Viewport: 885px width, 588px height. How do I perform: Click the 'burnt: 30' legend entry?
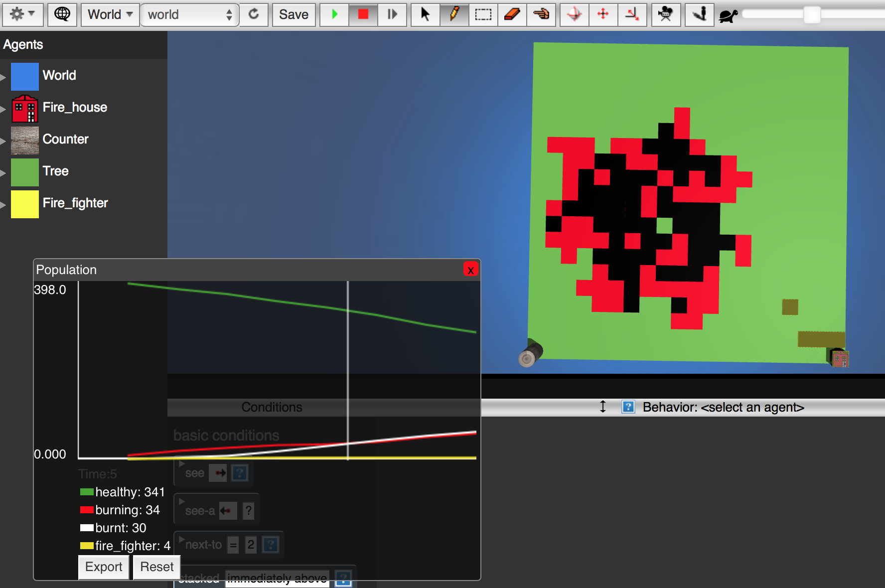pos(113,528)
